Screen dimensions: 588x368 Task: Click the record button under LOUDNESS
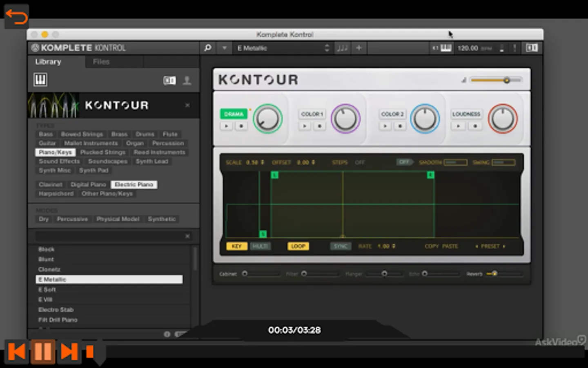[475, 126]
